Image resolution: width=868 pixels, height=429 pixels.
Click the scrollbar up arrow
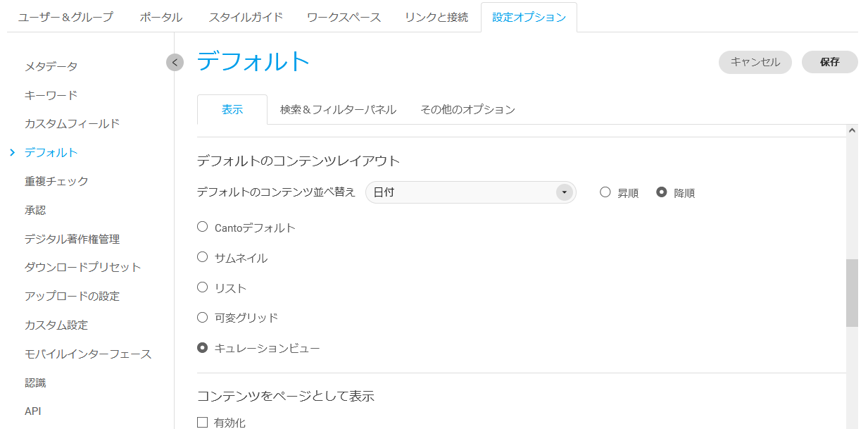tap(852, 130)
